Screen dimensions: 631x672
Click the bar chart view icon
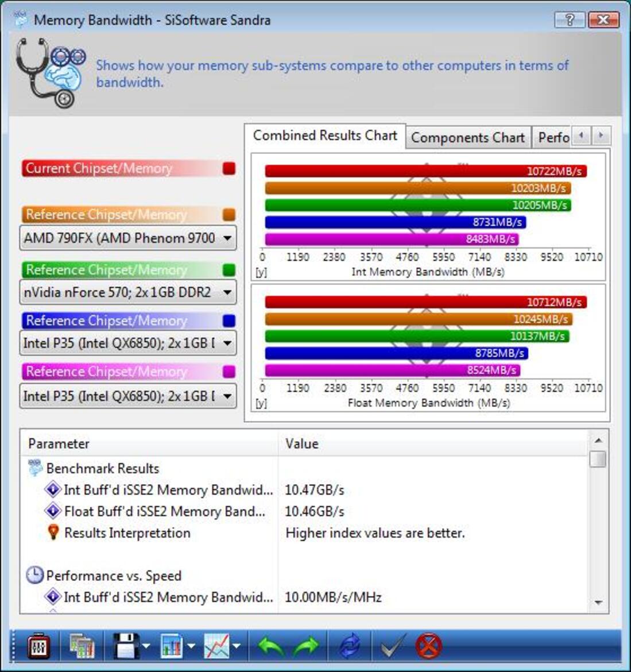tap(172, 646)
